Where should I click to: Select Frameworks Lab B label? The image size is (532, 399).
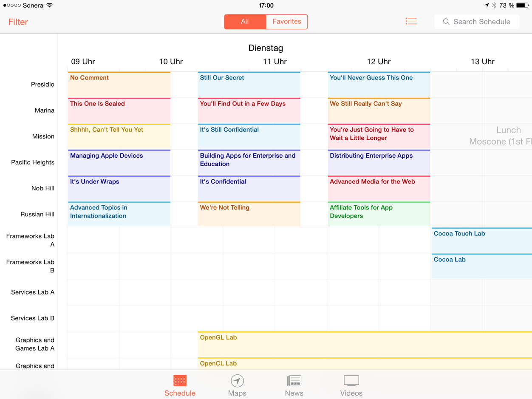30,266
